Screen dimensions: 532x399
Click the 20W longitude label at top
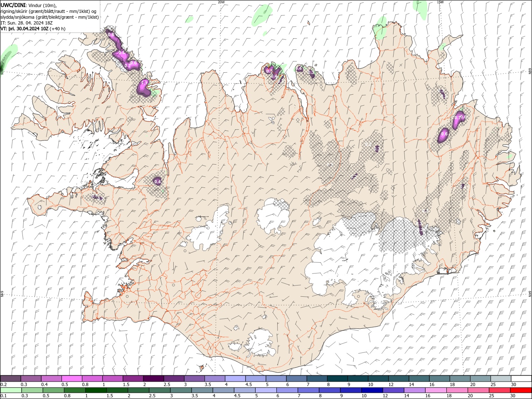point(221,2)
